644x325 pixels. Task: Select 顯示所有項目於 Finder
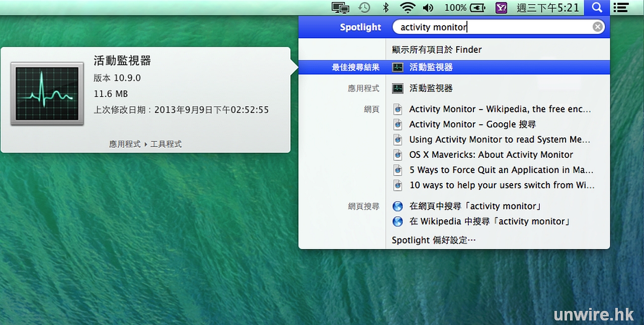pos(437,50)
